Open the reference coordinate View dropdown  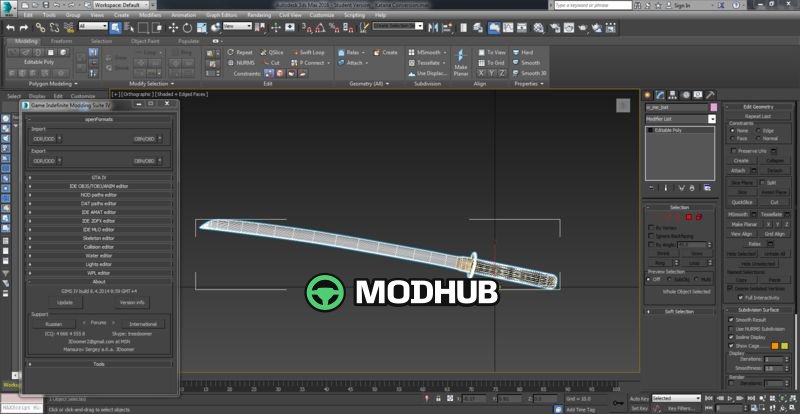point(237,26)
